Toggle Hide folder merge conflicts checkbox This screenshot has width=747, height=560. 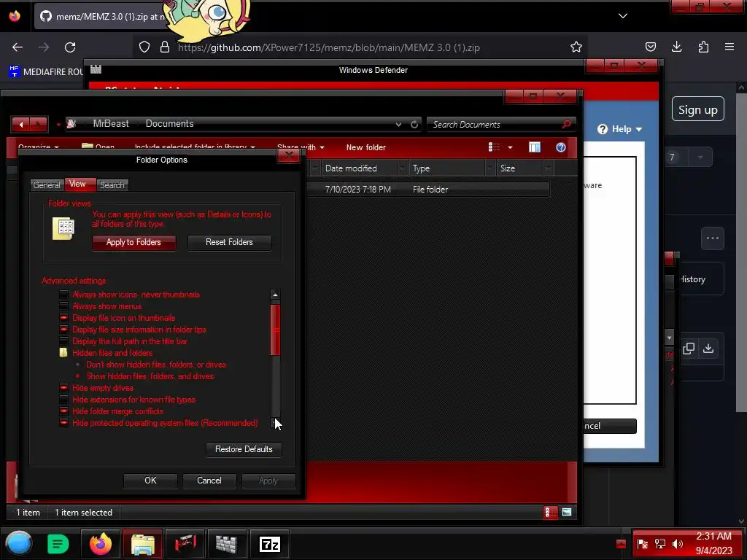[63, 411]
